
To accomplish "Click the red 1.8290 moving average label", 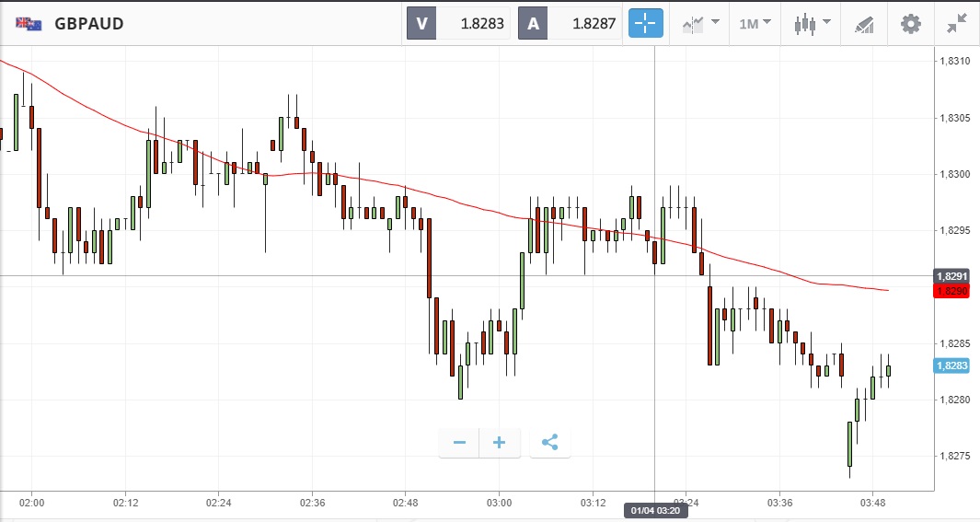I will [951, 291].
